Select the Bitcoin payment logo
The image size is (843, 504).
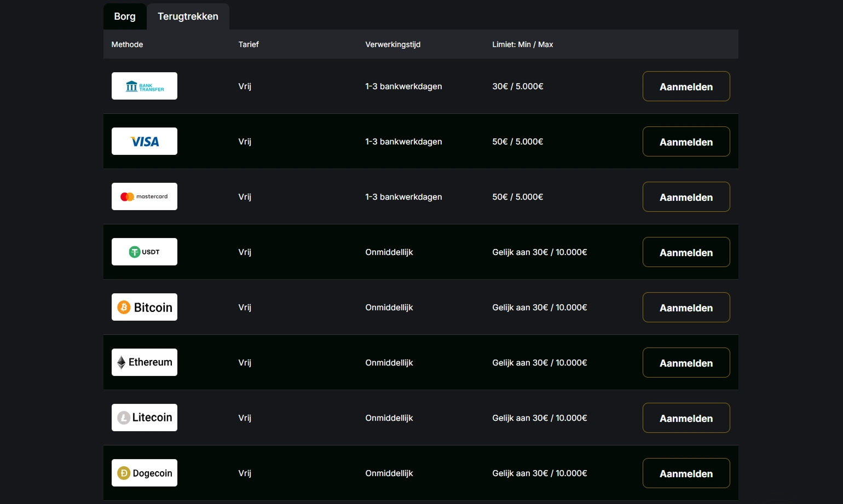pos(145,307)
